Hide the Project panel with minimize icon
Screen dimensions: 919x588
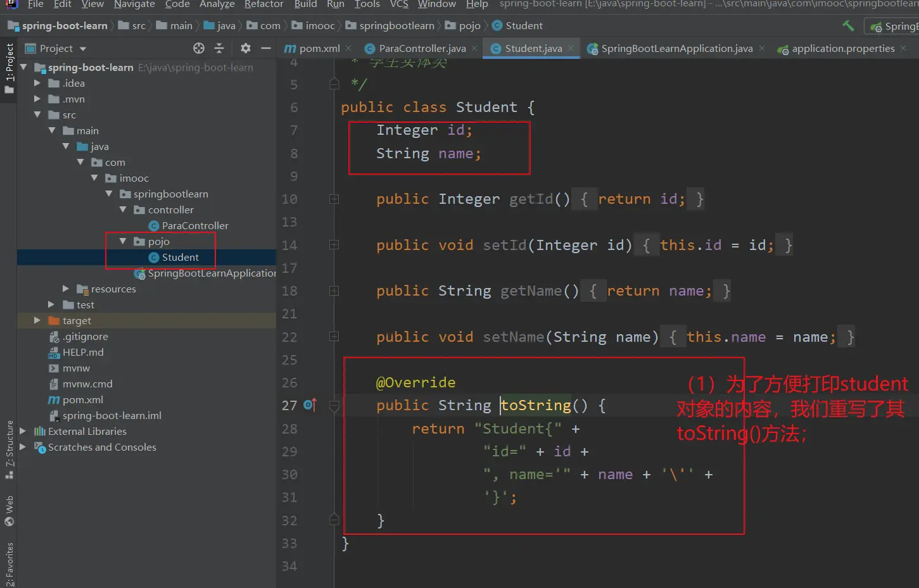click(266, 48)
